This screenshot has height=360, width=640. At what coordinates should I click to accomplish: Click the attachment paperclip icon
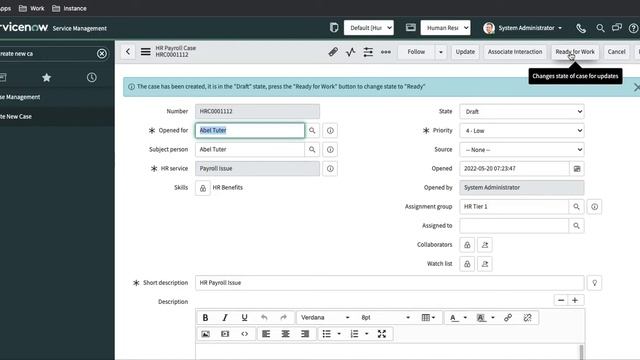333,52
